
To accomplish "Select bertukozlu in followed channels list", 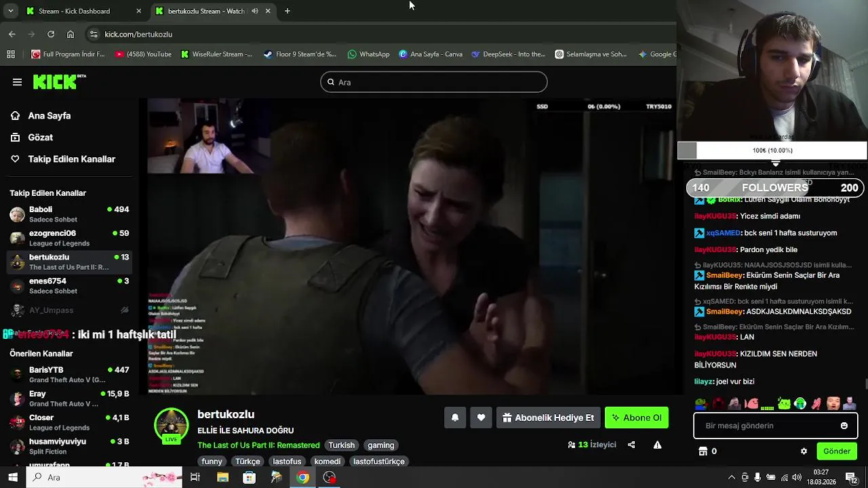I will point(69,262).
